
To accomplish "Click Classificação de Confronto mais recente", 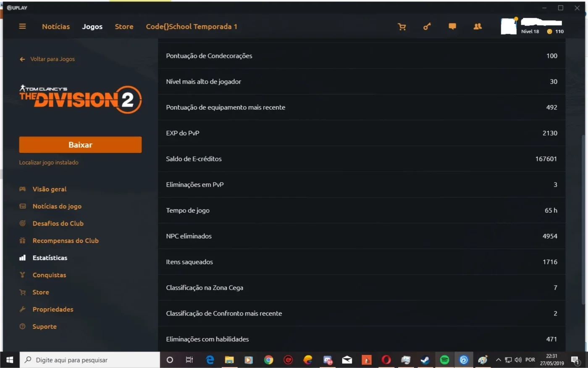I will pyautogui.click(x=362, y=313).
